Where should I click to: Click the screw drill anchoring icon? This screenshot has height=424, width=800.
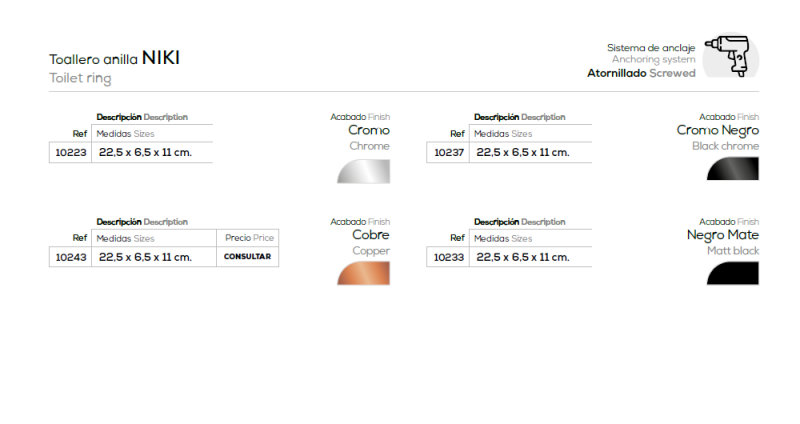pos(730,55)
